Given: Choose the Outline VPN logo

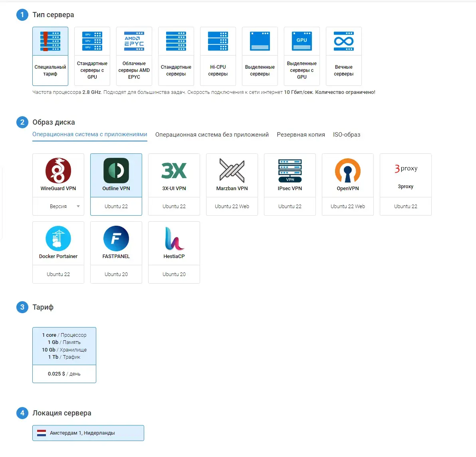Looking at the screenshot, I should pyautogui.click(x=116, y=170).
